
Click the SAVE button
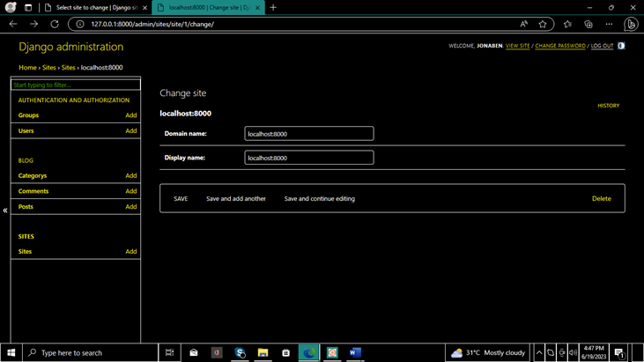pyautogui.click(x=181, y=199)
